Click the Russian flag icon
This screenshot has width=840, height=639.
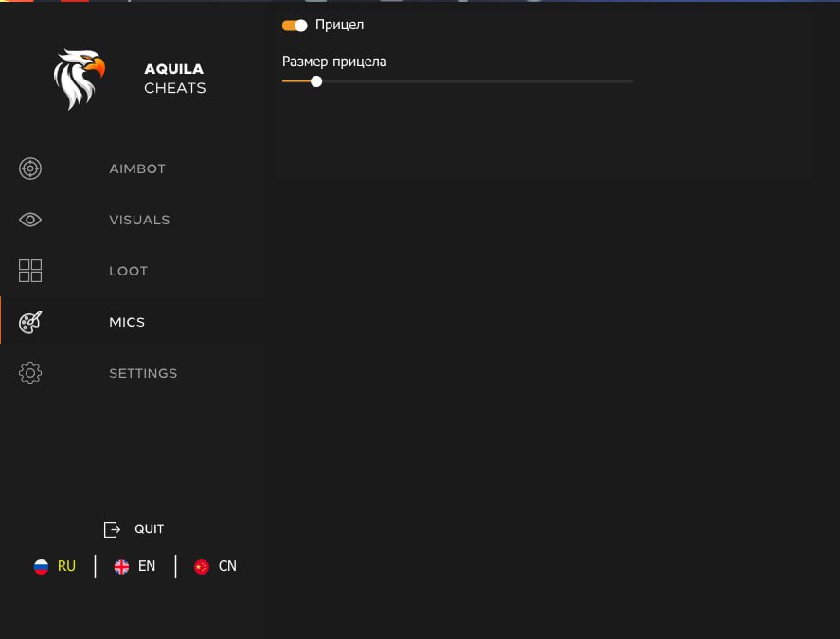coord(42,567)
